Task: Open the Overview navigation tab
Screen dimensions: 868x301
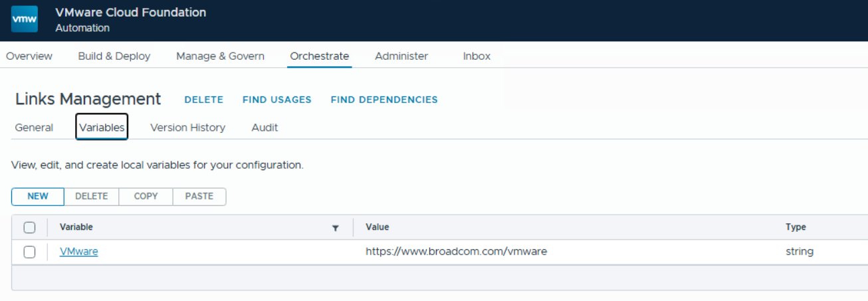Action: point(29,56)
